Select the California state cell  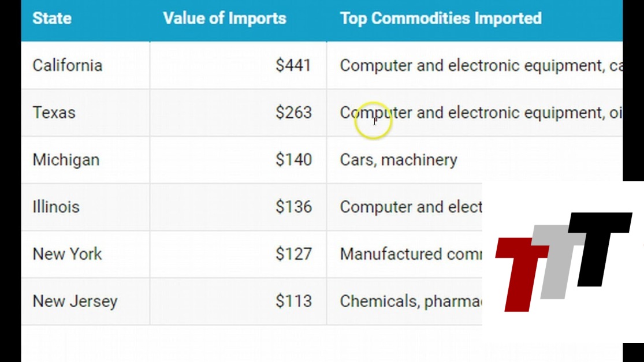(68, 65)
